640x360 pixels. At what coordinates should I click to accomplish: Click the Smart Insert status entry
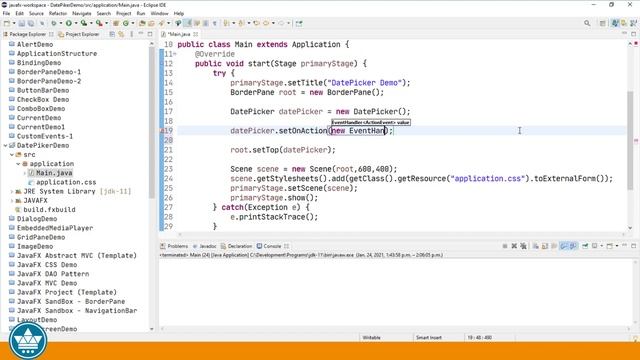[x=429, y=338]
